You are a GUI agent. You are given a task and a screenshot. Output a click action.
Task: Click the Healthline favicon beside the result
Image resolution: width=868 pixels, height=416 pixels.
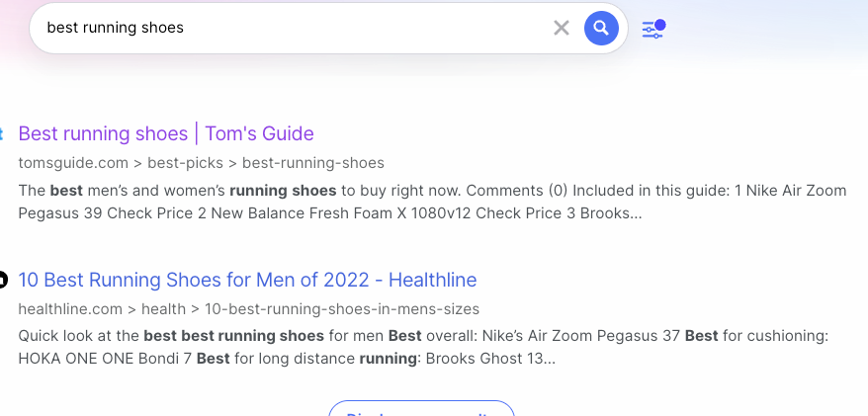[3, 280]
